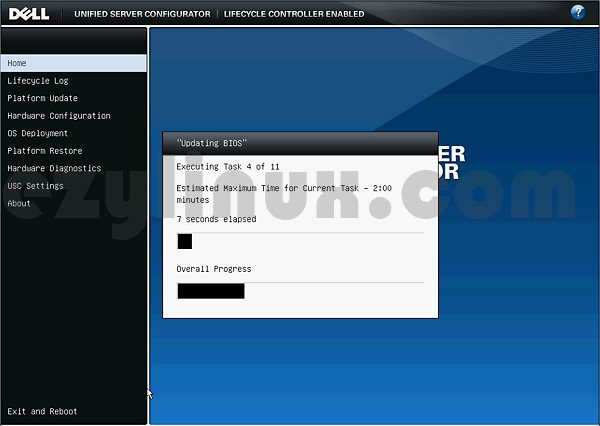Click "Executing Task 4 of 11" text
The width and height of the screenshot is (600, 426).
(228, 167)
